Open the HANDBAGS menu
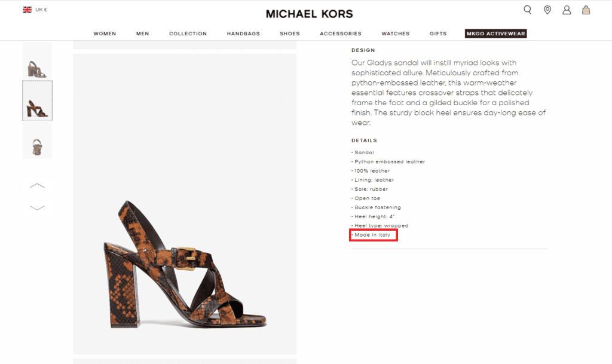The width and height of the screenshot is (612, 364). (243, 33)
